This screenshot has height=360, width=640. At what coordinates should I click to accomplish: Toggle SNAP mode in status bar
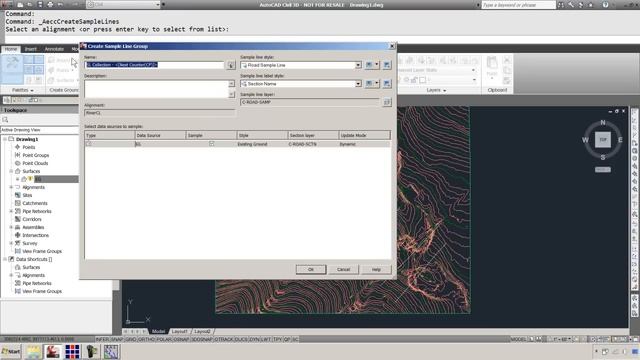click(117, 339)
